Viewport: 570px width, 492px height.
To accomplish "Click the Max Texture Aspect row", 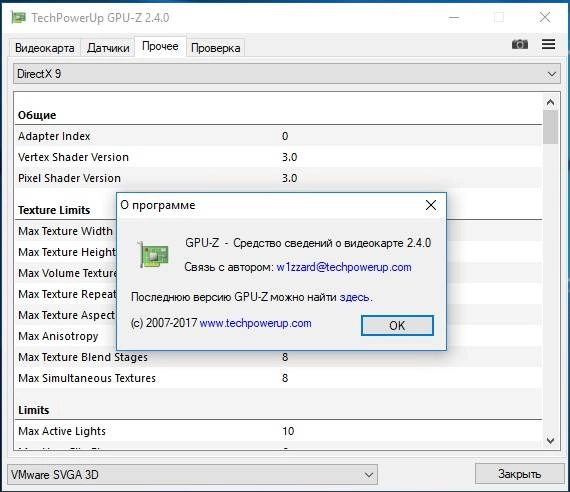I will [65, 315].
